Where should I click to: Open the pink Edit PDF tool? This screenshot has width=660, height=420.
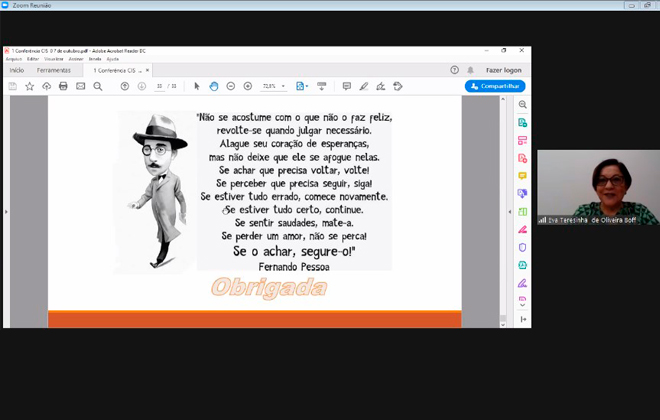tap(522, 140)
